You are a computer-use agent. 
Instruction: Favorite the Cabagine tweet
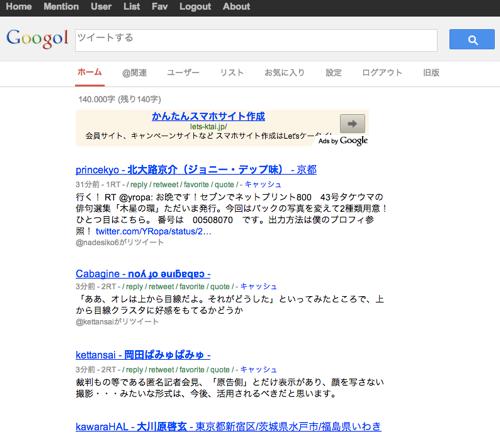point(192,286)
